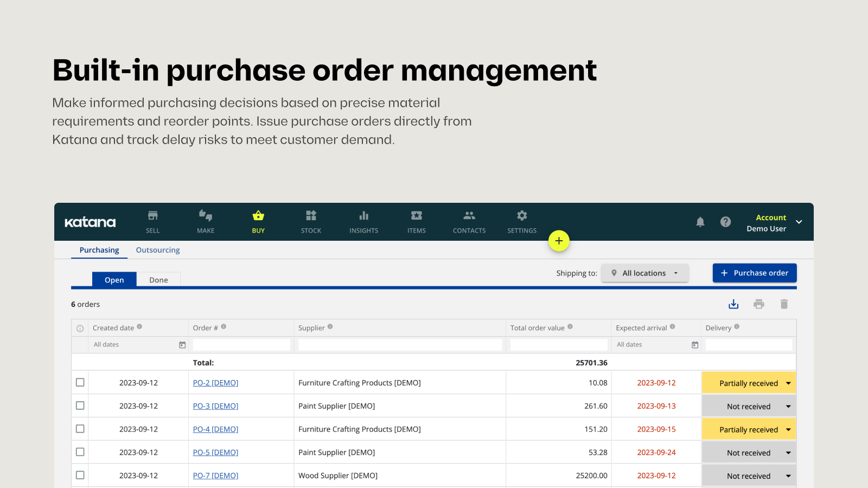Image resolution: width=868 pixels, height=488 pixels.
Task: Click the yellow plus quick-create button
Action: 559,240
